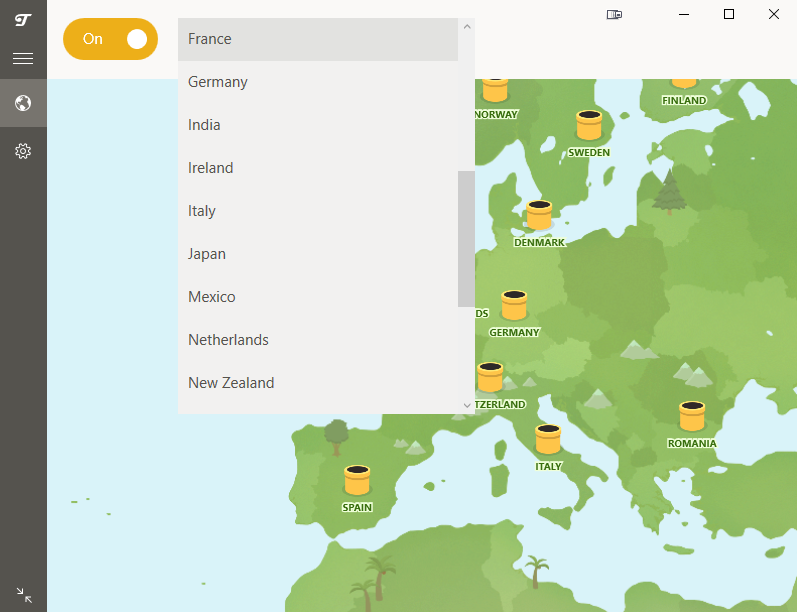Click the ROMANIA map label
The image size is (797, 612).
pyautogui.click(x=692, y=444)
